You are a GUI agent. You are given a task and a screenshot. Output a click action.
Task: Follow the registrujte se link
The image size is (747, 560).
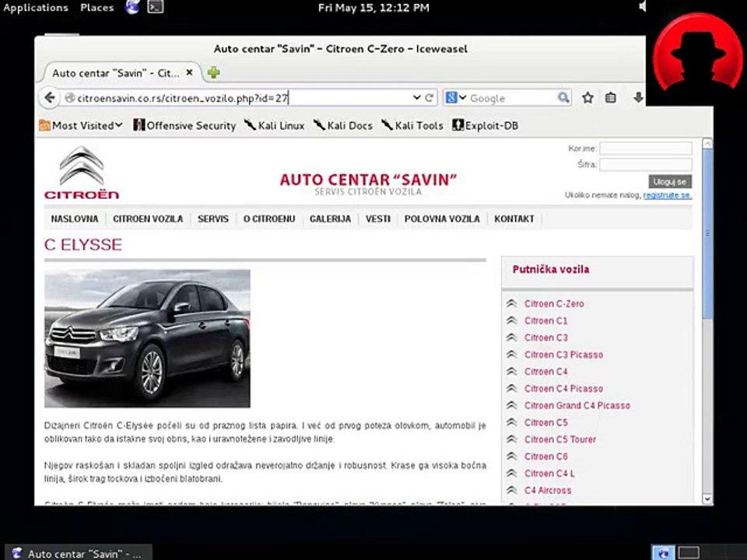pyautogui.click(x=668, y=195)
